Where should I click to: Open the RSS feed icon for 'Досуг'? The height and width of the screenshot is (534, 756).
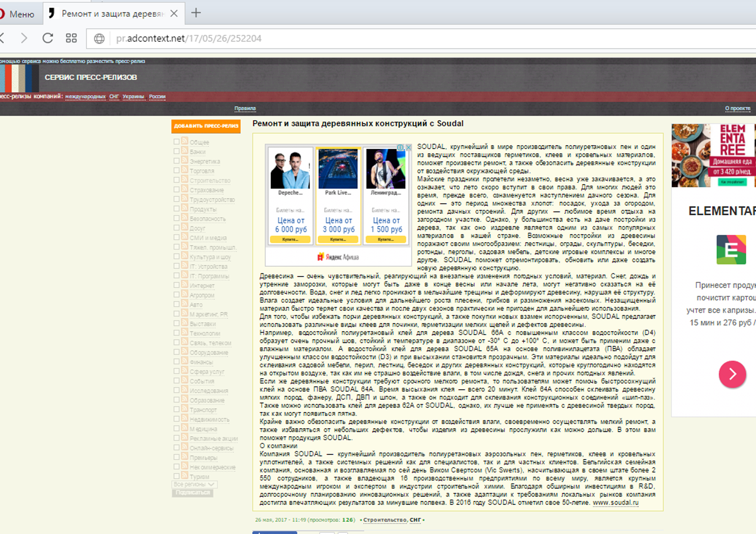(185, 227)
